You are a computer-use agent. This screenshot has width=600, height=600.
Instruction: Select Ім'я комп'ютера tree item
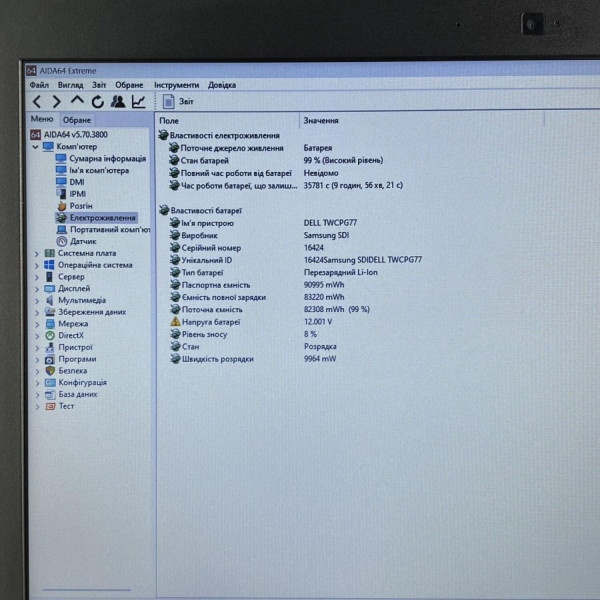click(99, 170)
